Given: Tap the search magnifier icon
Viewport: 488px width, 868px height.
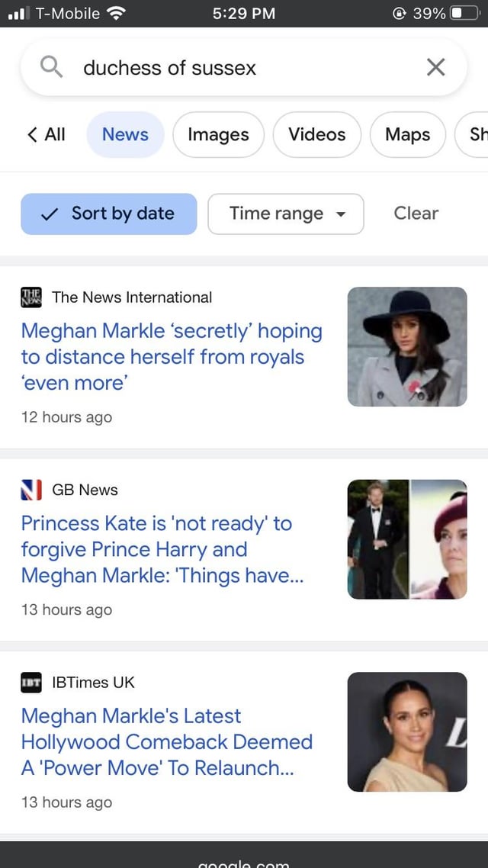Looking at the screenshot, I should click(x=51, y=68).
